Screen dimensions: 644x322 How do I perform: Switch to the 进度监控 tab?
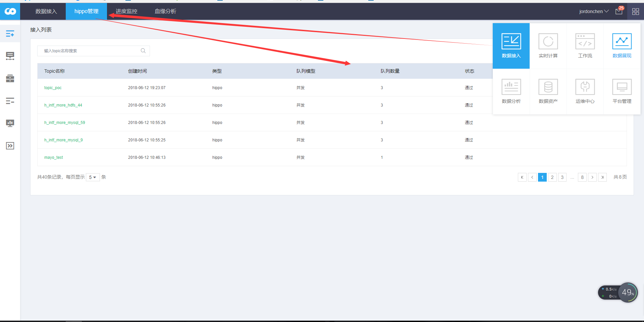[x=126, y=11]
